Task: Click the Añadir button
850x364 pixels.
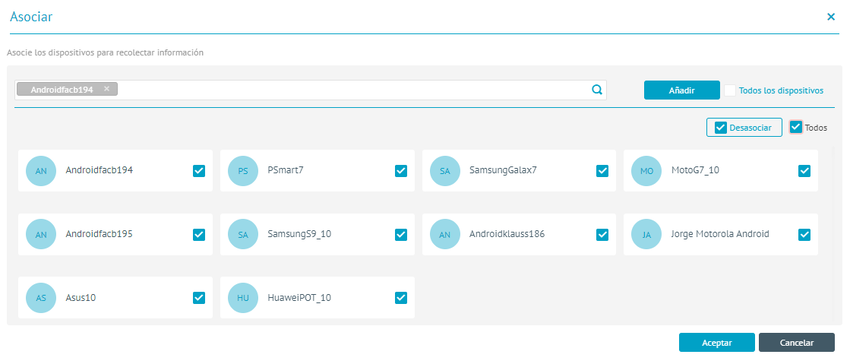Action: click(x=682, y=90)
